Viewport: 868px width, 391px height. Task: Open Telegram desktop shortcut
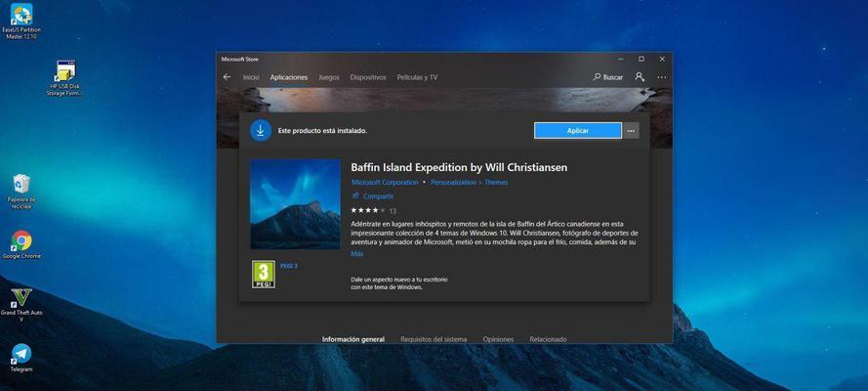pyautogui.click(x=21, y=358)
